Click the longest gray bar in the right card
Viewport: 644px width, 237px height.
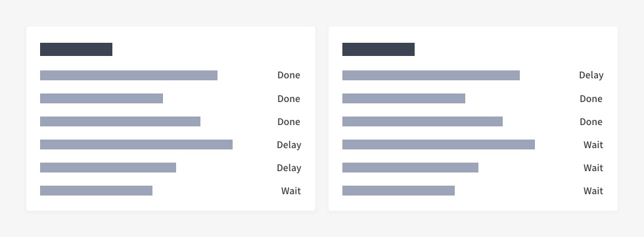pyautogui.click(x=439, y=144)
